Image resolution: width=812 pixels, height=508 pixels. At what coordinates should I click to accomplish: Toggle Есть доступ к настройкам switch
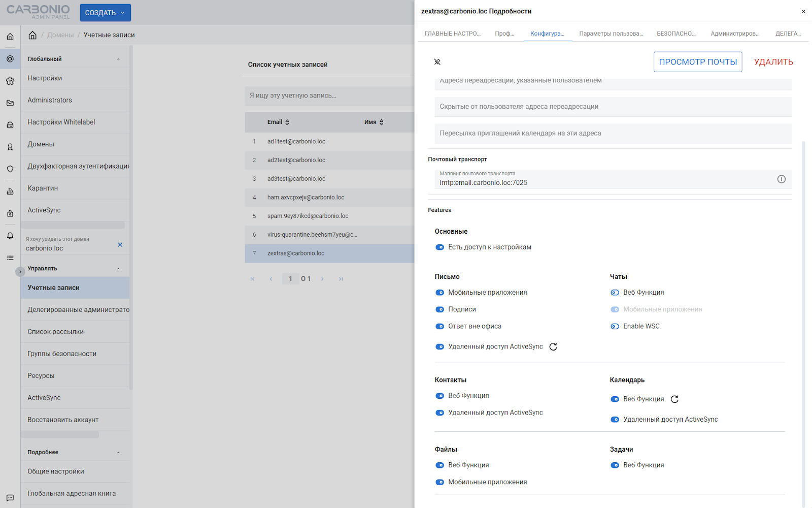click(x=440, y=247)
